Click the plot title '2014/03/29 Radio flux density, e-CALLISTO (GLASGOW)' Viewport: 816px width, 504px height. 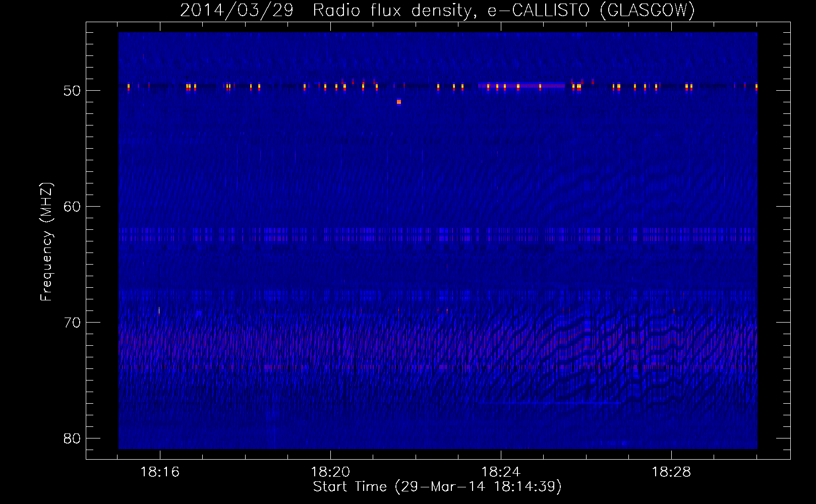[x=437, y=10]
